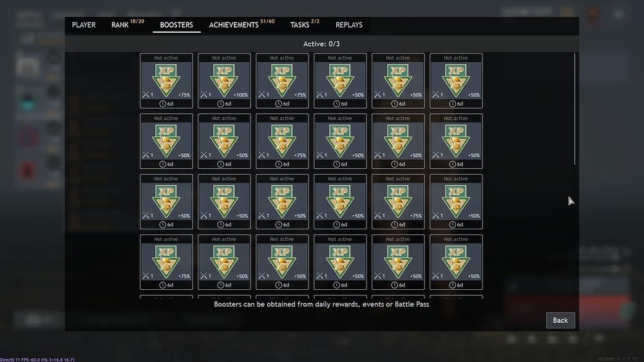Choose the +75% booster starting the fourth row
Screen dimensions: 644x362
166,262
